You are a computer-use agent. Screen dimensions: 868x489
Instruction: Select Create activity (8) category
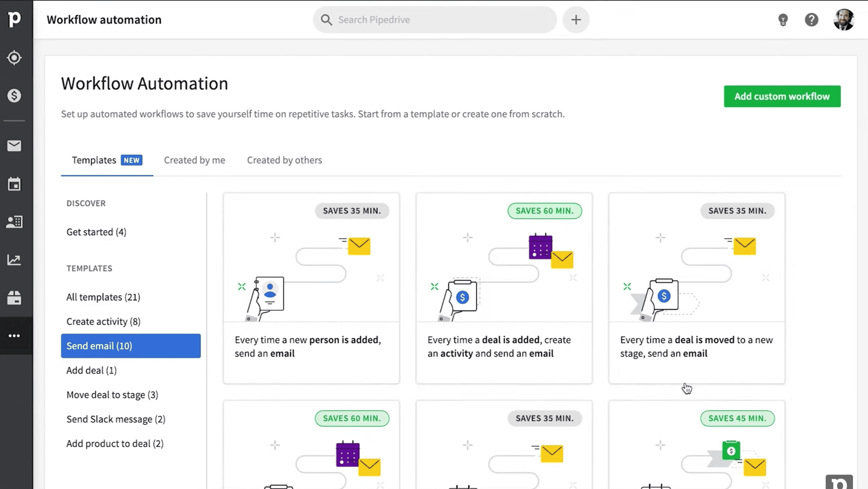(103, 322)
